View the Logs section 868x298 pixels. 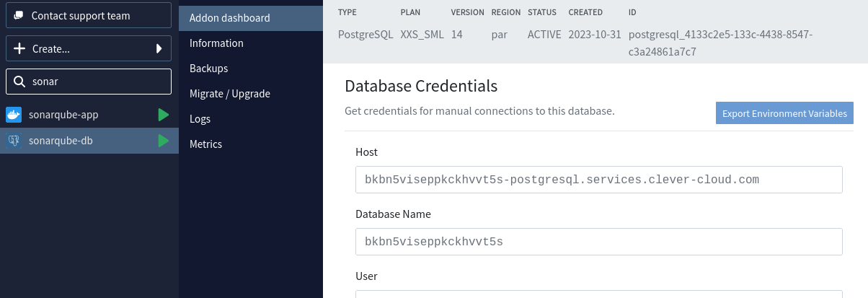point(200,119)
